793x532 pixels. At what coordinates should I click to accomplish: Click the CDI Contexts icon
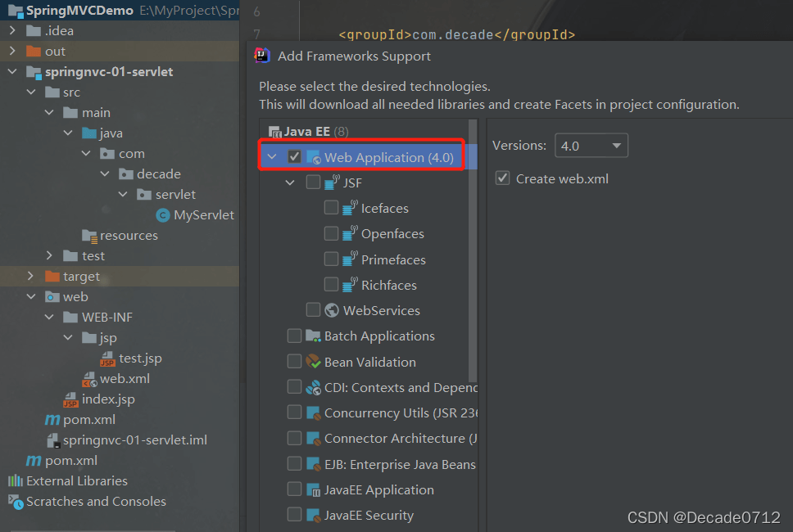314,387
